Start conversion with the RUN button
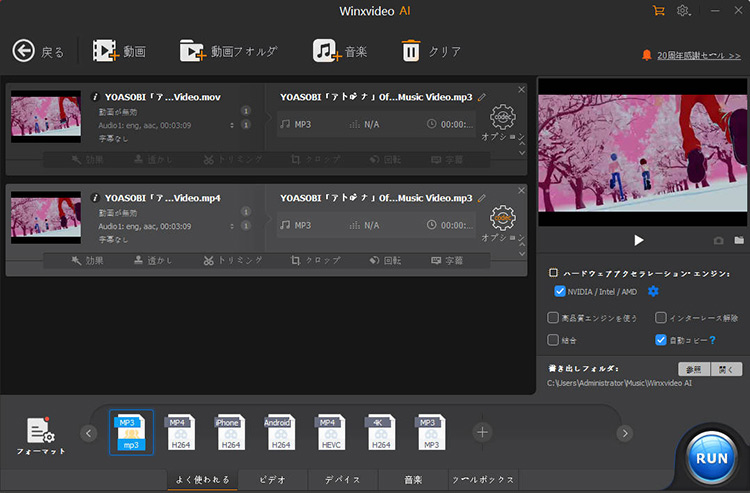The width and height of the screenshot is (750, 493). click(711, 458)
